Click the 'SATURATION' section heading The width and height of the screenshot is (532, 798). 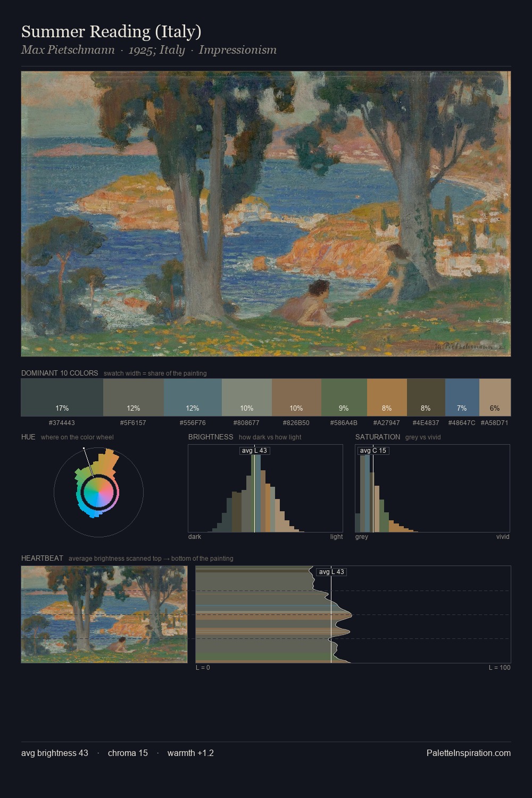point(378,437)
